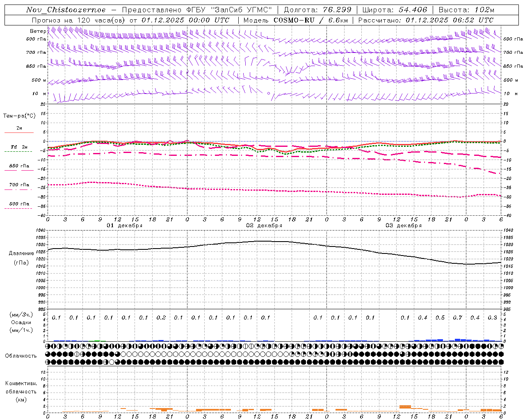Click the "Td 2м" dew point legend entry

pos(19,147)
